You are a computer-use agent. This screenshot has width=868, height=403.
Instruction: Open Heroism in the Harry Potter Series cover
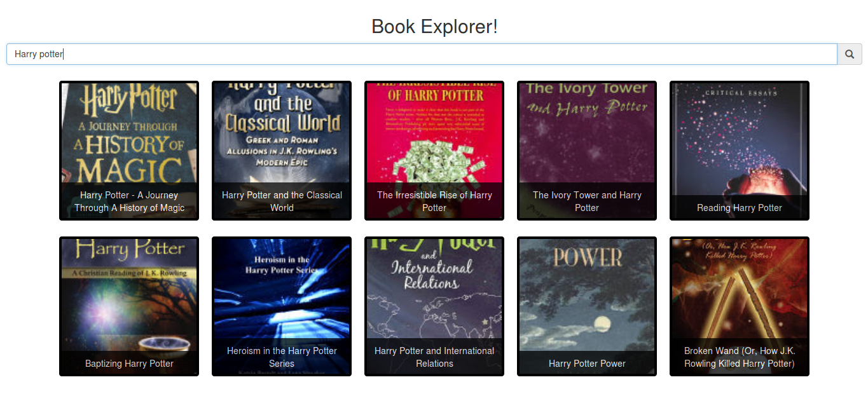[282, 306]
